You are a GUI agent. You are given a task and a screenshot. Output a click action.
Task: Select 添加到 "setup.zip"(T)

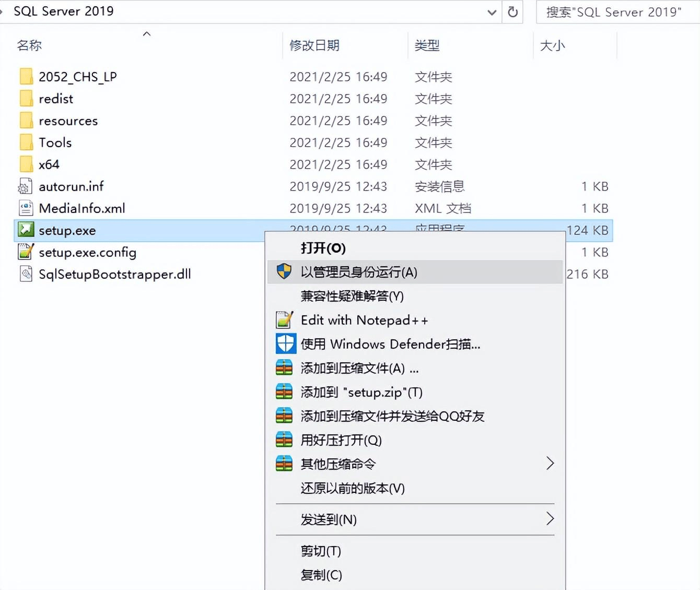pos(415,392)
